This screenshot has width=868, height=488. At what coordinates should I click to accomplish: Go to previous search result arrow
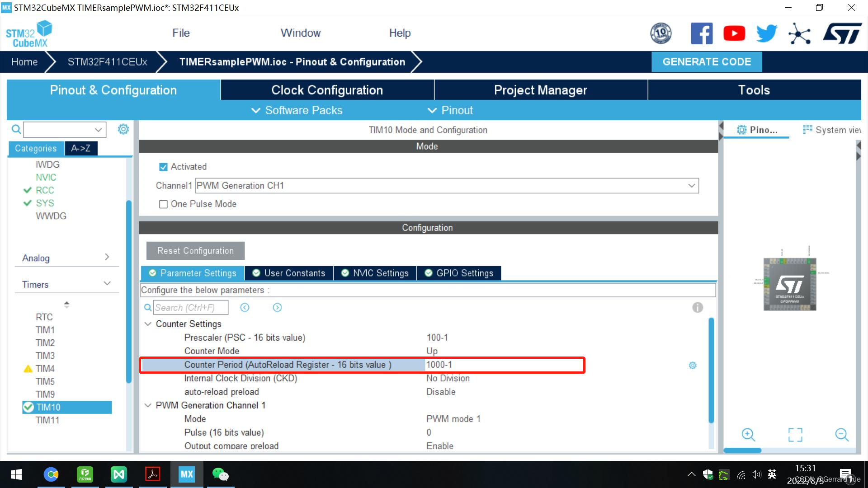click(245, 307)
